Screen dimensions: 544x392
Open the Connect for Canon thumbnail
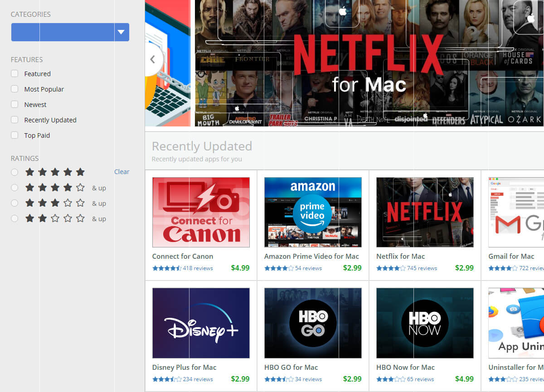[x=201, y=212]
